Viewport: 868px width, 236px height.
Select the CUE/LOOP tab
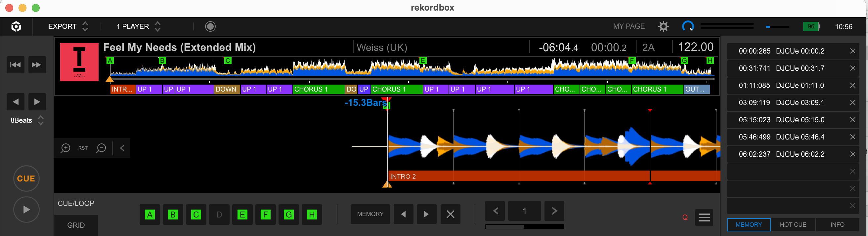point(76,203)
